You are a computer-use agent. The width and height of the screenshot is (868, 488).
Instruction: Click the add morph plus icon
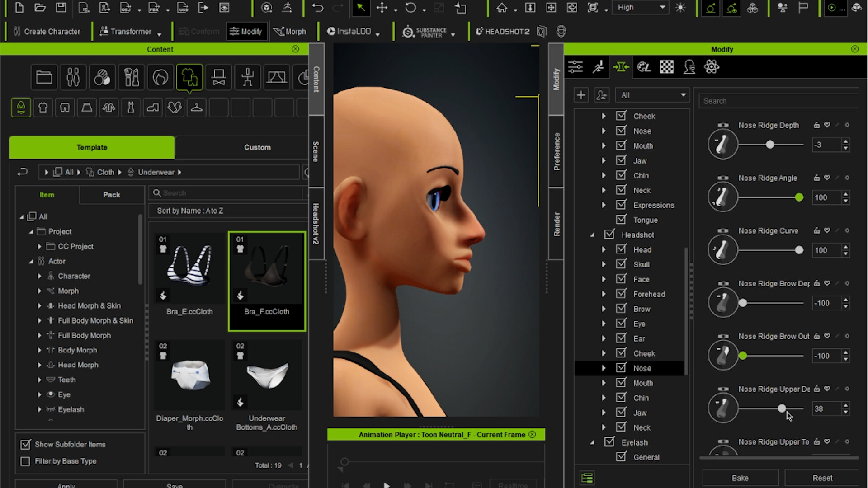(581, 95)
